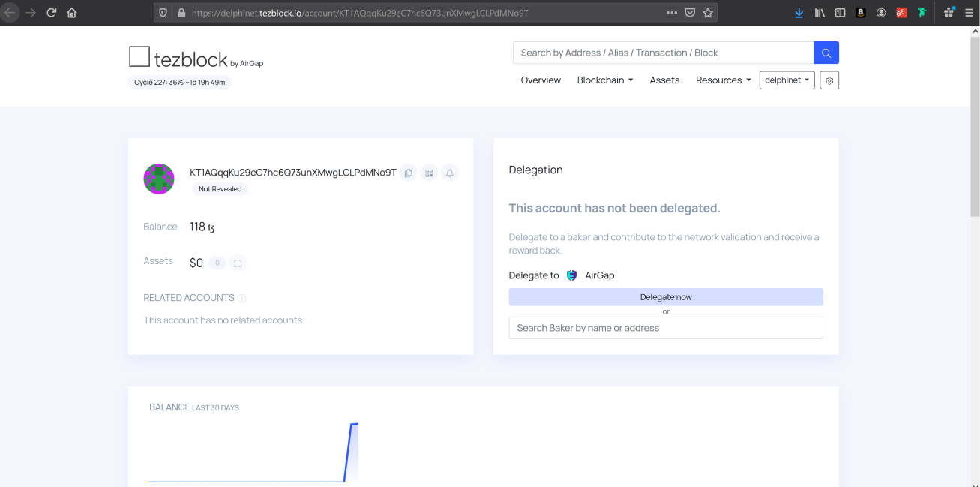Viewport: 980px width, 487px height.
Task: Click the browser back arrow
Action: pos(9,13)
